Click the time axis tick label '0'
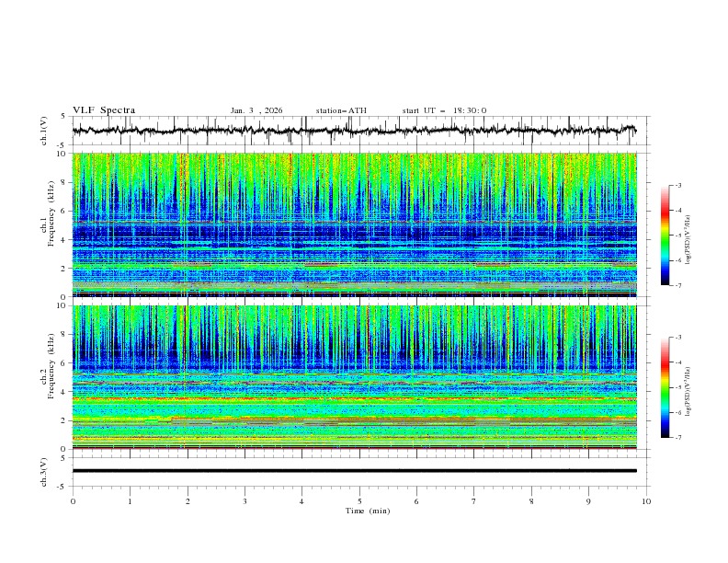728x563 pixels. click(x=73, y=501)
